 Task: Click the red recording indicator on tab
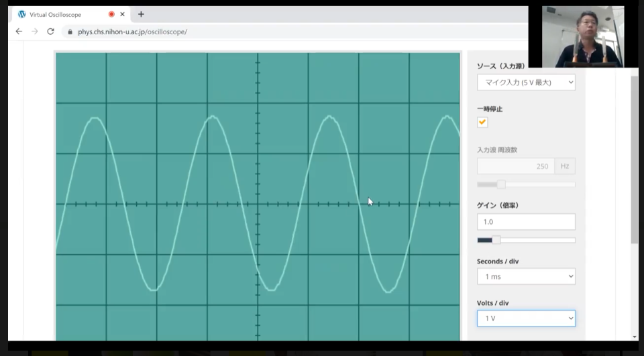pos(111,14)
